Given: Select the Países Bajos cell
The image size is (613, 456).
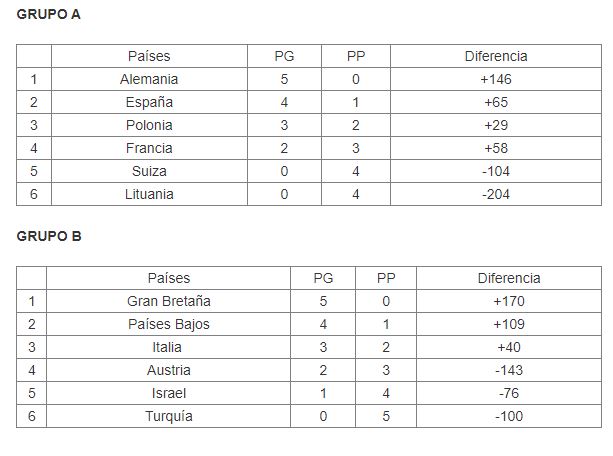Looking at the screenshot, I should pos(168,324).
